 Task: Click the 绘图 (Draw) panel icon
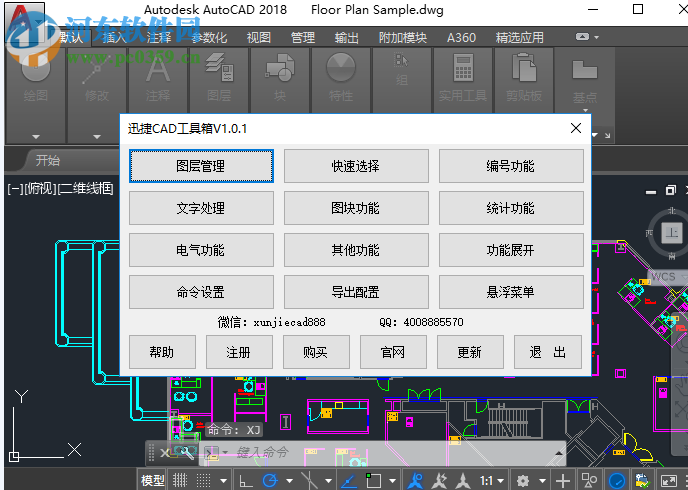[x=35, y=67]
